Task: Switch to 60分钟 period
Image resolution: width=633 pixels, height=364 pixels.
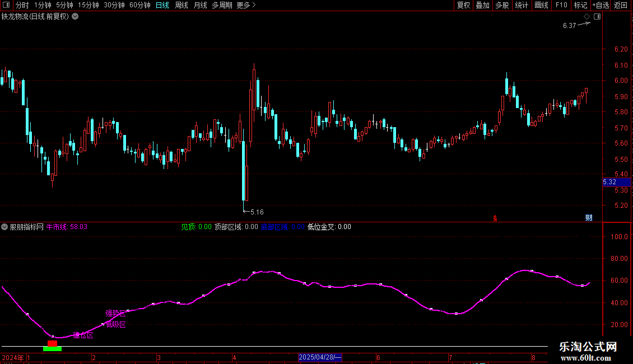Action: pyautogui.click(x=140, y=5)
